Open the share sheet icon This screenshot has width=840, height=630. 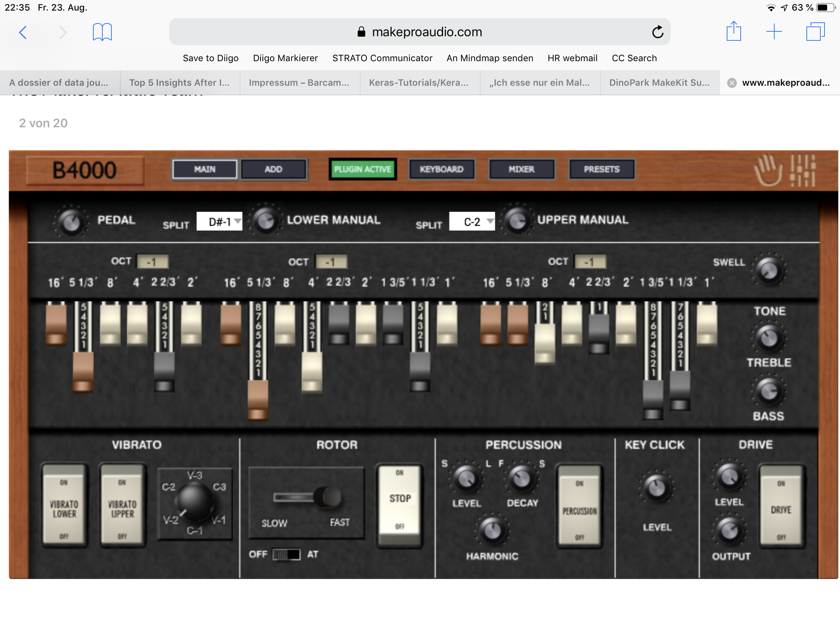733,31
